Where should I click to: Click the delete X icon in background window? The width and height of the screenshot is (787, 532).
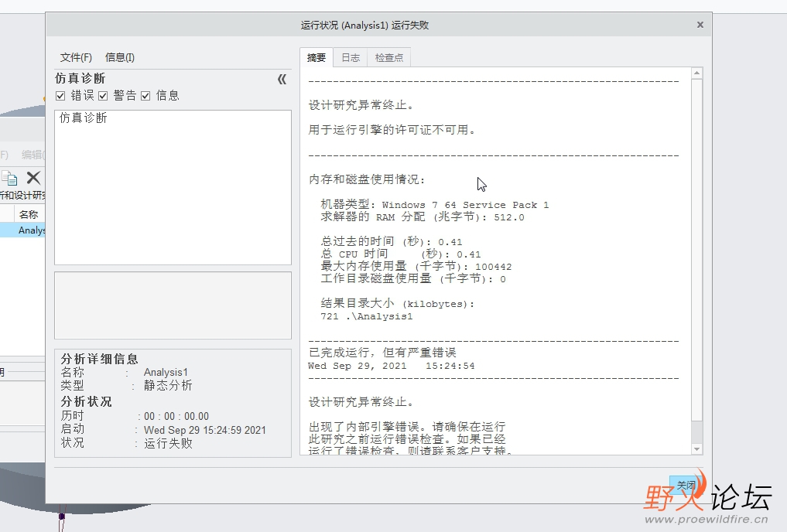coord(33,178)
